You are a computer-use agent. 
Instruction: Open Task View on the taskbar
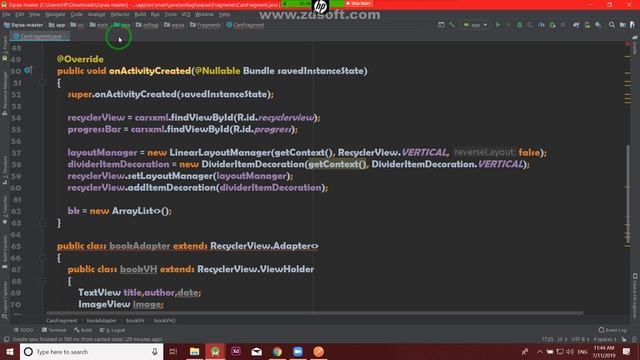[173, 351]
